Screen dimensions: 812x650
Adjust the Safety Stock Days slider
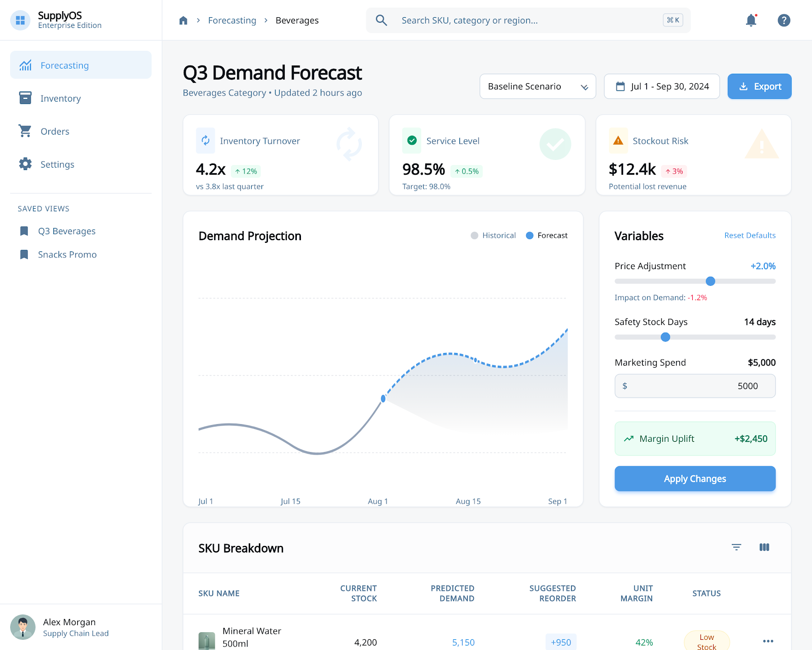[x=665, y=337]
